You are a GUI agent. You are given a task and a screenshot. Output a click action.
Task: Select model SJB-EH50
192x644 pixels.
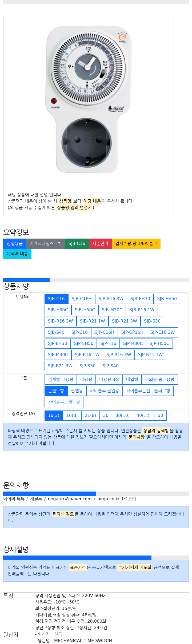pyautogui.click(x=167, y=299)
